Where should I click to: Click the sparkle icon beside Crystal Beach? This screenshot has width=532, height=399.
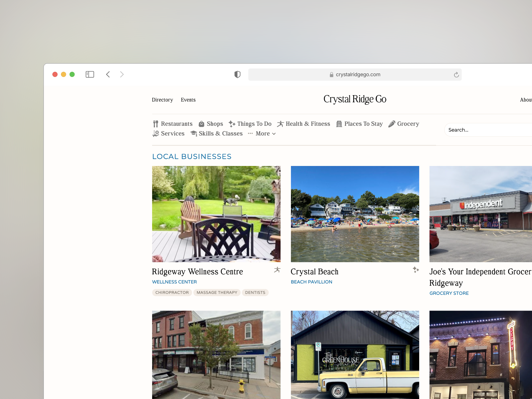pyautogui.click(x=416, y=270)
